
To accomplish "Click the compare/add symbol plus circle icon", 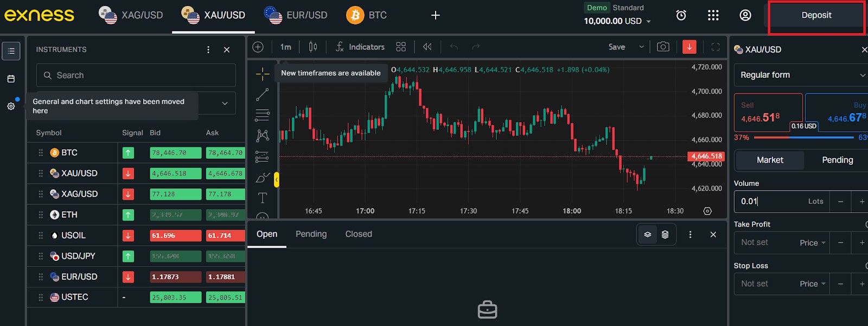I will click(258, 47).
